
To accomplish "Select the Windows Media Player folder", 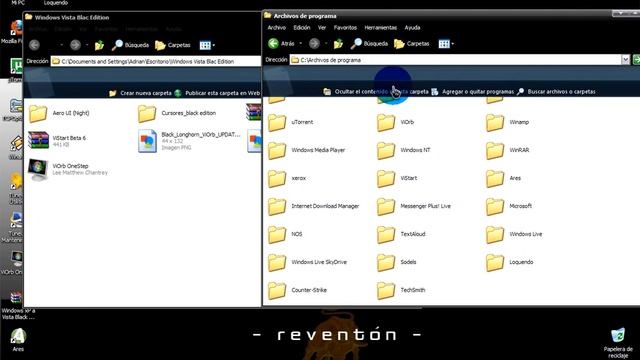I will point(307,150).
